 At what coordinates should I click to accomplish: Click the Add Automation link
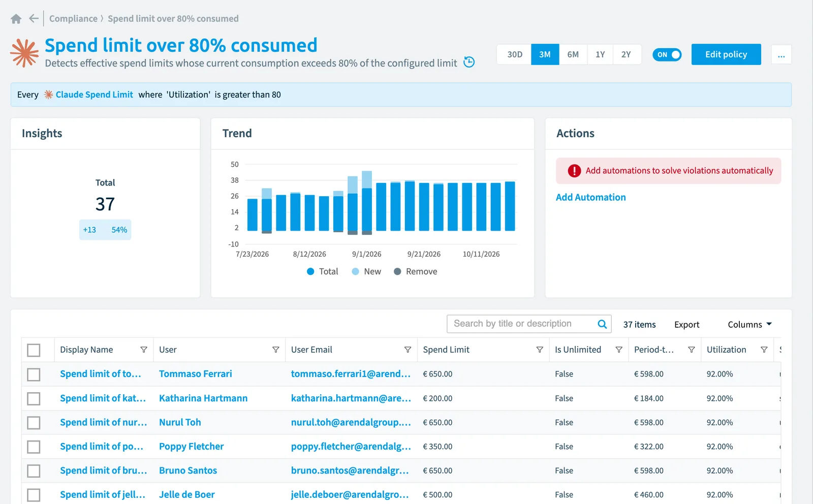(x=590, y=197)
